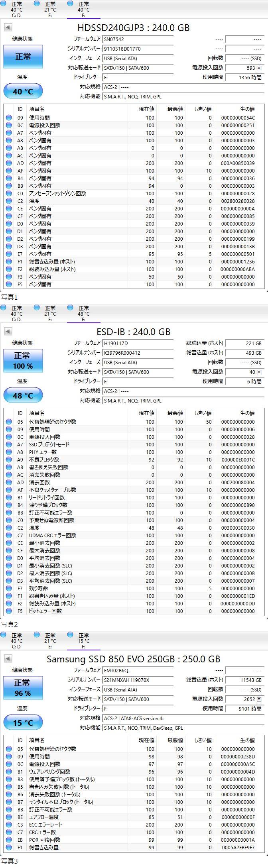Click the status orb of CRC エラー数 row
This screenshot has height=868, width=268.
(x=9, y=833)
